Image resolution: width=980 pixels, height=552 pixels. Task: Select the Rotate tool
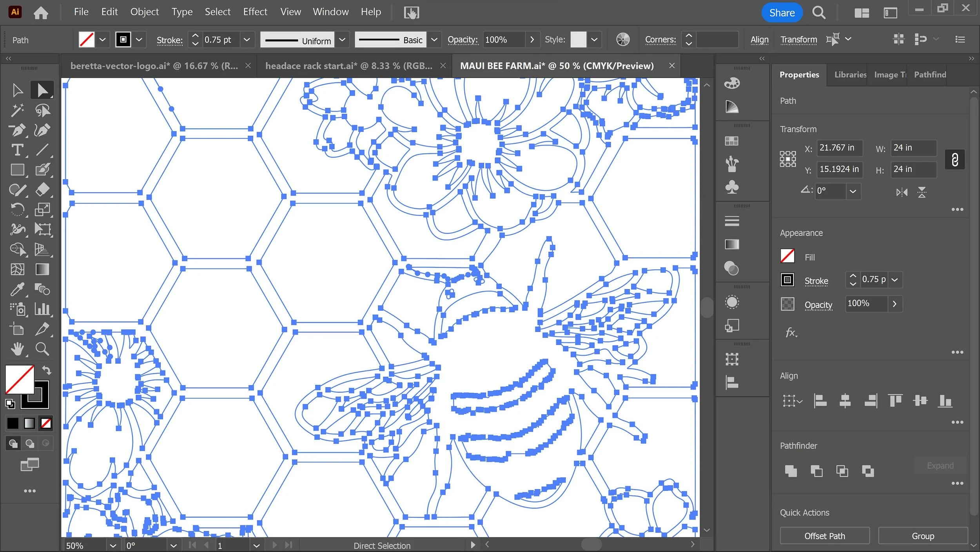[x=17, y=210]
